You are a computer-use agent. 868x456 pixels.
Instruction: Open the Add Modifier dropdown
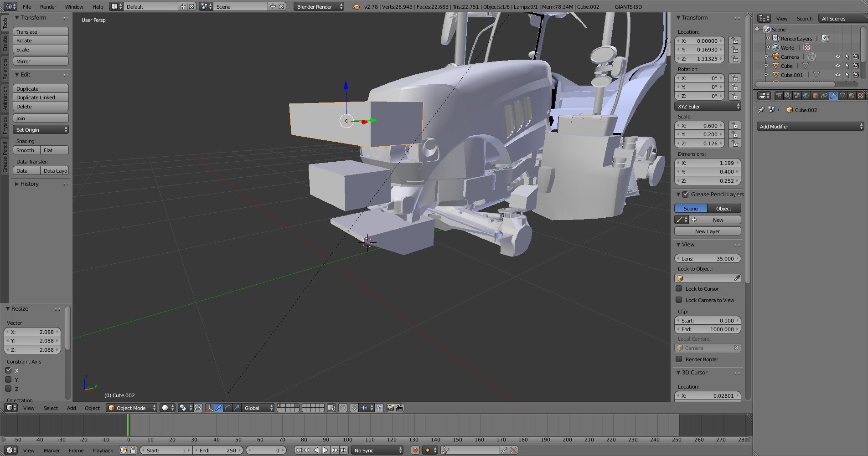(x=810, y=127)
